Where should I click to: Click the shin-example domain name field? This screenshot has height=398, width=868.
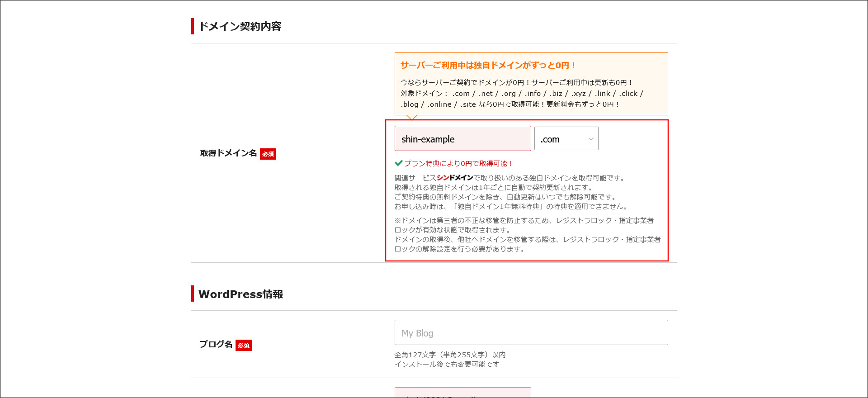pos(462,139)
